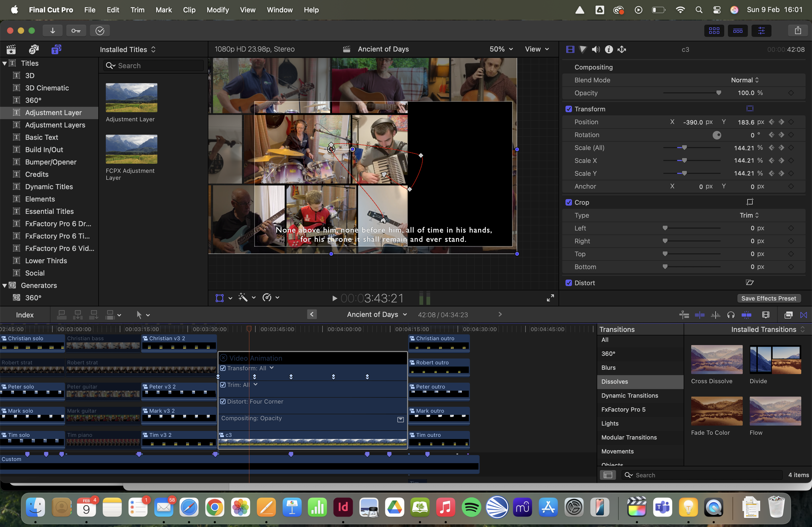
Task: Open the Titles and Generators sidebar icon
Action: pos(56,49)
